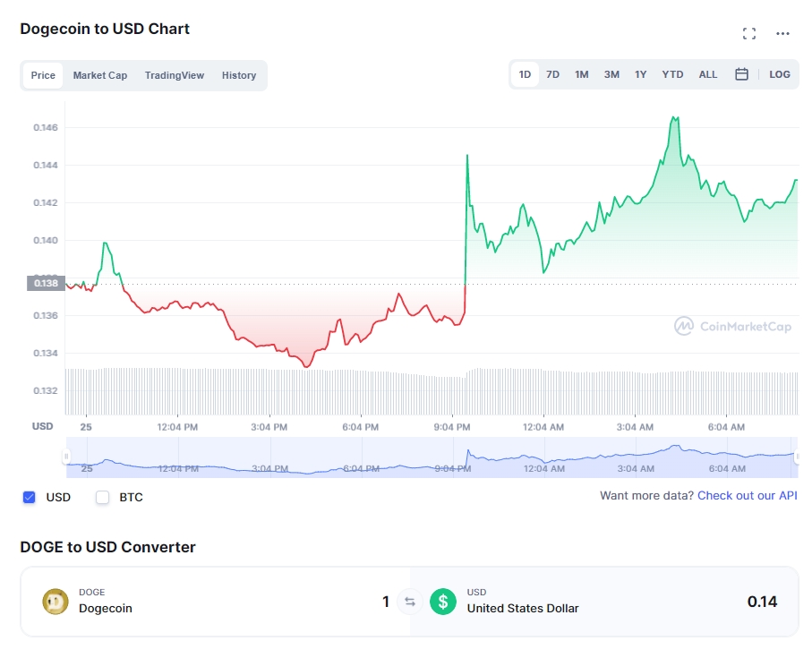Click the right handle of range slider
Image resolution: width=812 pixels, height=658 pixels.
tap(797, 457)
